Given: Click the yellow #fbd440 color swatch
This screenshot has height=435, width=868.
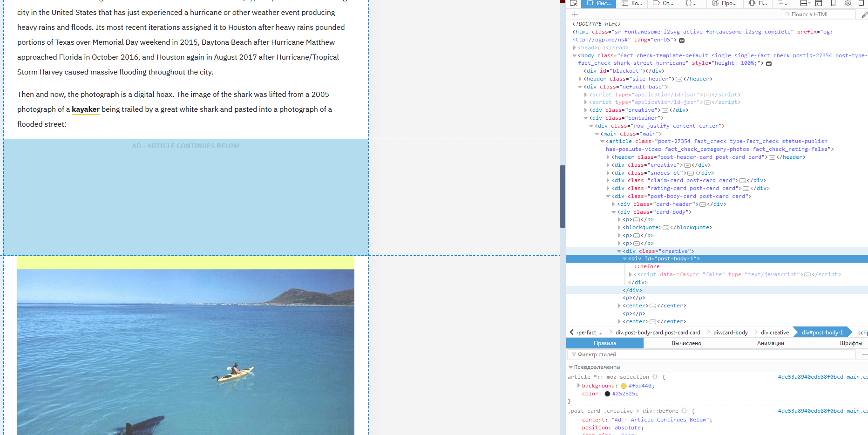Looking at the screenshot, I should (x=624, y=385).
